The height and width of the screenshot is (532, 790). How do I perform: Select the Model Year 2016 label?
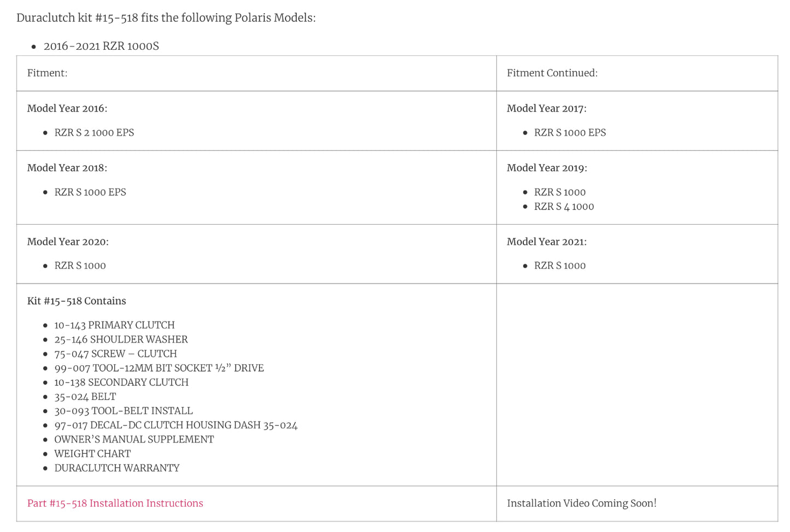(67, 108)
